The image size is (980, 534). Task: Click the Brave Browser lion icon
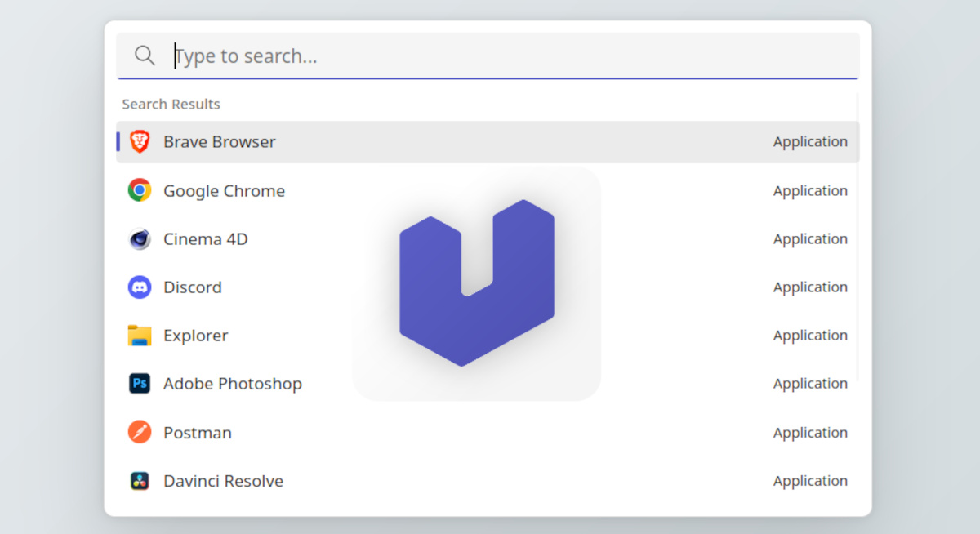[x=140, y=142]
